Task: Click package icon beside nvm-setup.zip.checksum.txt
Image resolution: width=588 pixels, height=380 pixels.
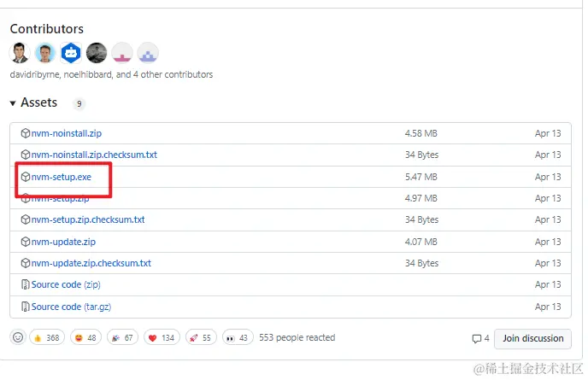Action: (25, 219)
